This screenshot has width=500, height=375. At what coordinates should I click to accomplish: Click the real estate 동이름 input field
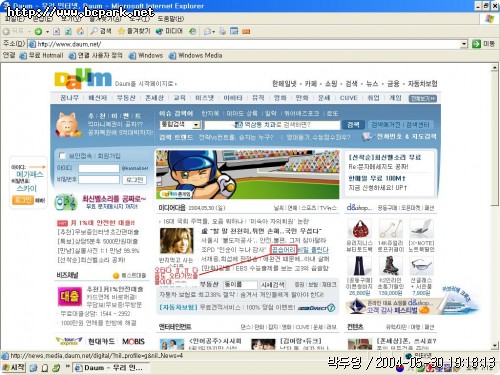click(x=240, y=285)
